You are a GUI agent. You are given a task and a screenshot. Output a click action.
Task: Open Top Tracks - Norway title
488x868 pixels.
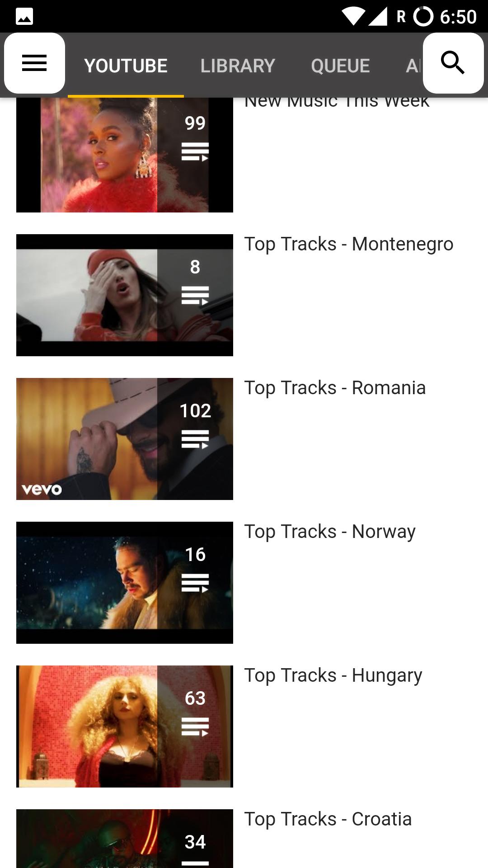(x=330, y=532)
